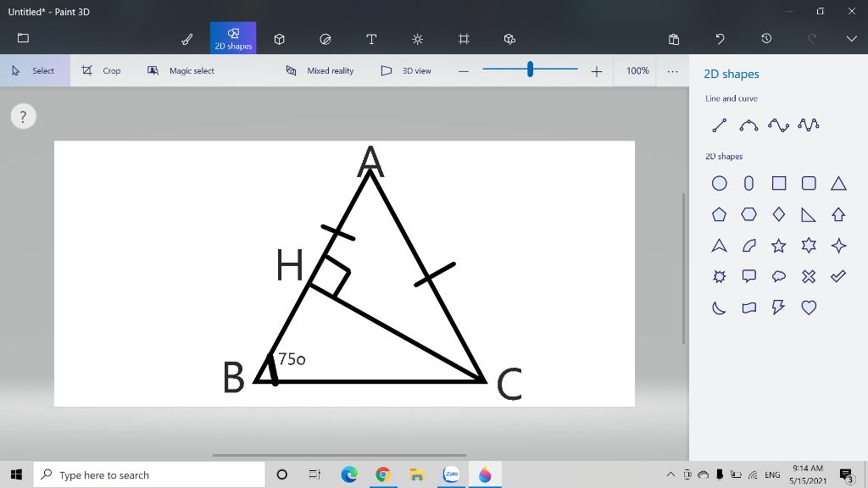Pick the X cross shape
The width and height of the screenshot is (868, 488).
(809, 276)
